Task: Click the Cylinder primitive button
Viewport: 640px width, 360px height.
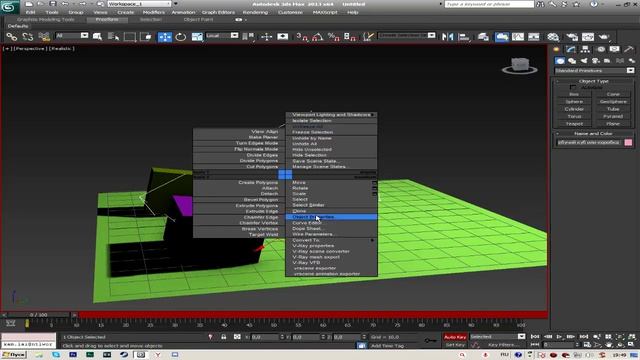Action: click(x=574, y=109)
